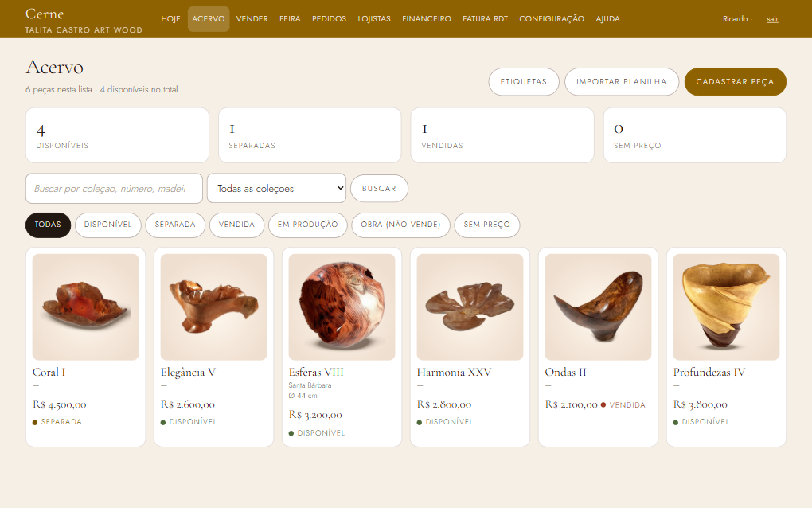
Task: Focus the search by coleção field
Action: coord(114,189)
